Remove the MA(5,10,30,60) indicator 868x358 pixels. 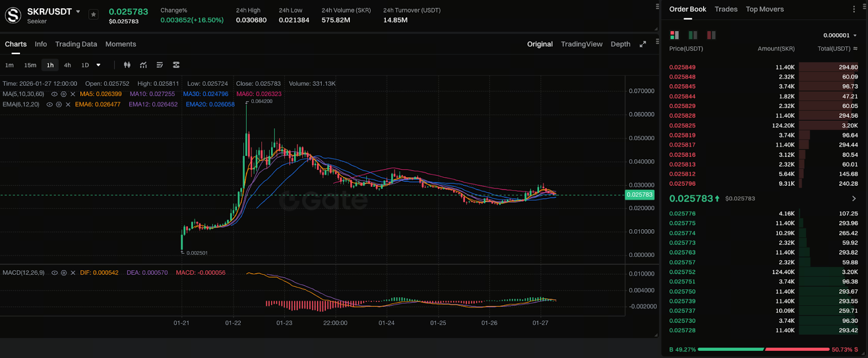[x=73, y=94]
